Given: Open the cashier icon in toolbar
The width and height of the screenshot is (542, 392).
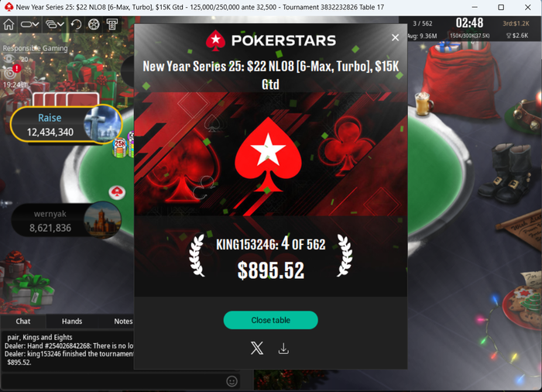Looking at the screenshot, I should click(112, 25).
